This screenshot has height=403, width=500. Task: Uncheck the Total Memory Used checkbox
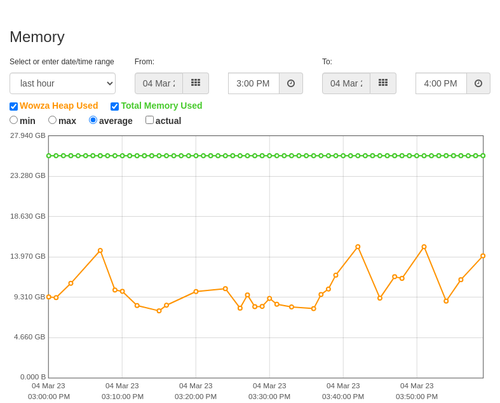(115, 106)
